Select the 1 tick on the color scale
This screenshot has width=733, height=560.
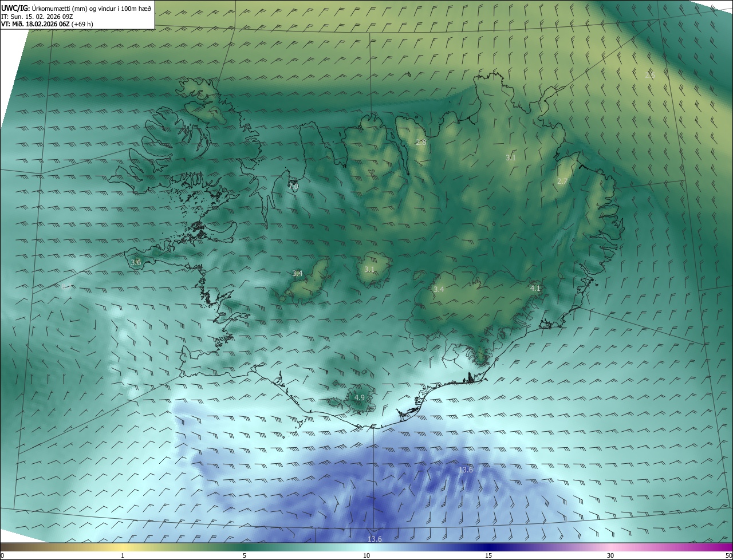[123, 555]
